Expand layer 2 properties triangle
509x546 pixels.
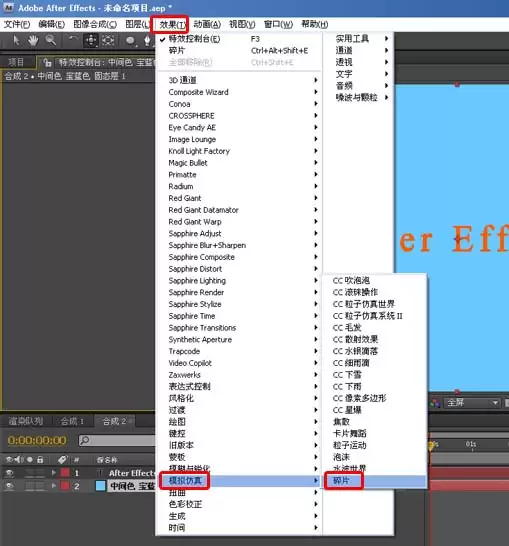pos(54,485)
